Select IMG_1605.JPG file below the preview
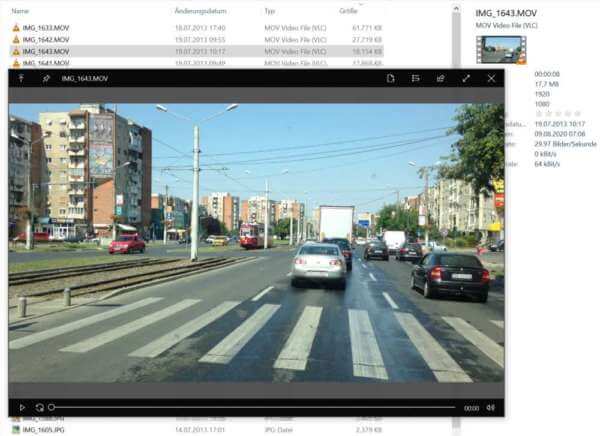600x436 pixels. coord(46,430)
